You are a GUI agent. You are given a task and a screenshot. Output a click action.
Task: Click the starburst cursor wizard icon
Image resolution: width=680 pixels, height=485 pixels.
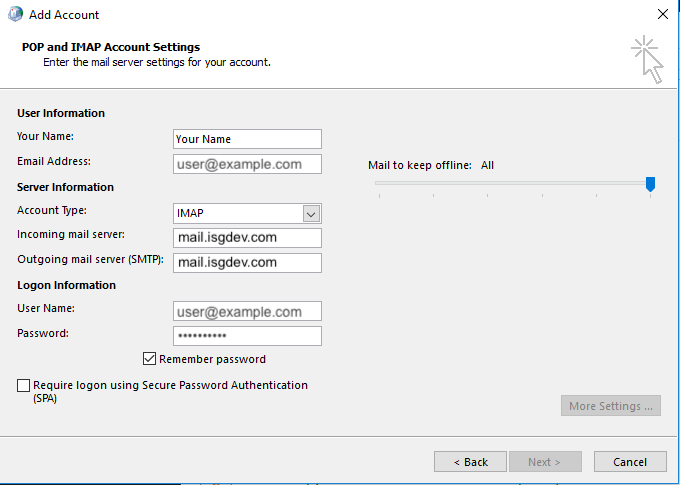646,59
